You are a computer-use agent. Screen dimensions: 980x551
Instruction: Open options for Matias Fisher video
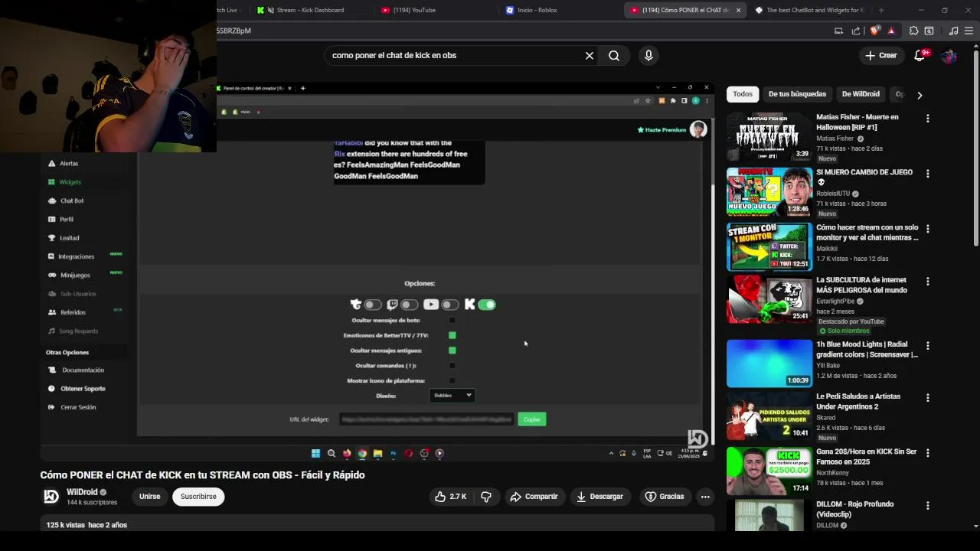[928, 119]
